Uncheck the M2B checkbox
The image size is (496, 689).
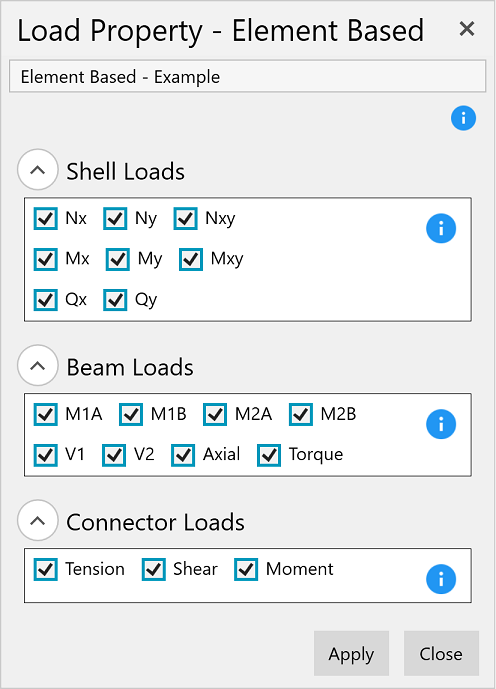tap(301, 414)
